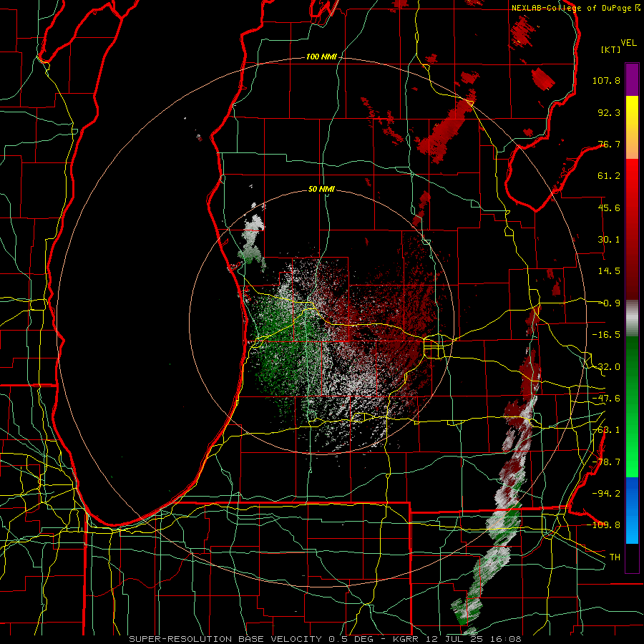Click the 45.6 legend value

609,208
